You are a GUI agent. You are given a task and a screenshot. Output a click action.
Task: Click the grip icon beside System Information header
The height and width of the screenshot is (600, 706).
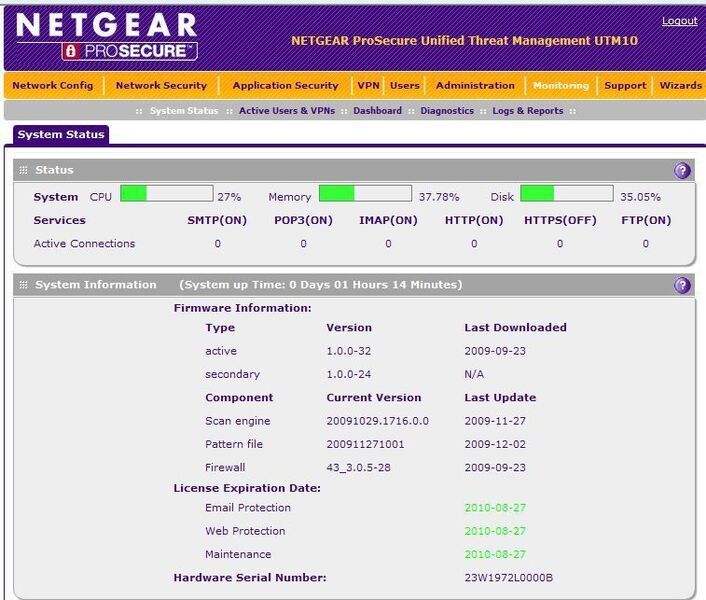24,286
